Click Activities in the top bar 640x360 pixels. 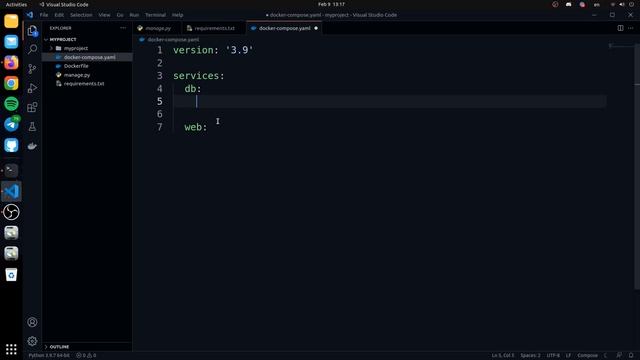point(16,4)
